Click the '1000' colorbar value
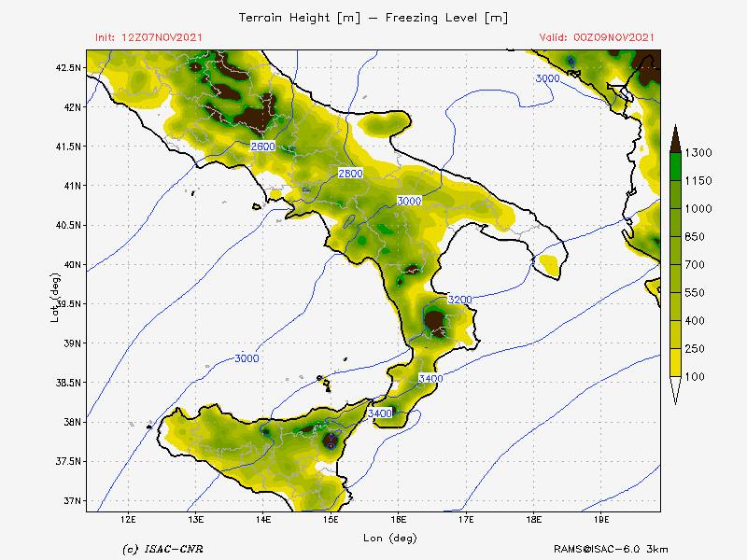Viewport: 747px width, 560px height. (x=698, y=208)
